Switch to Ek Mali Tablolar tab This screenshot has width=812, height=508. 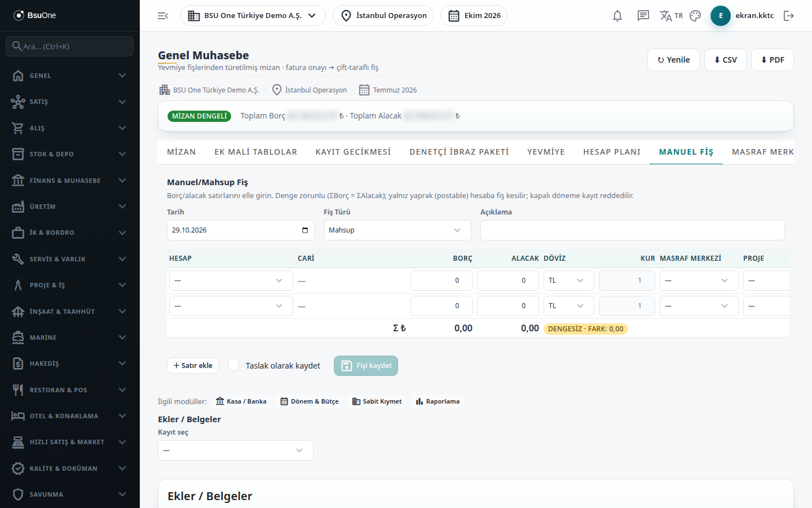click(255, 152)
